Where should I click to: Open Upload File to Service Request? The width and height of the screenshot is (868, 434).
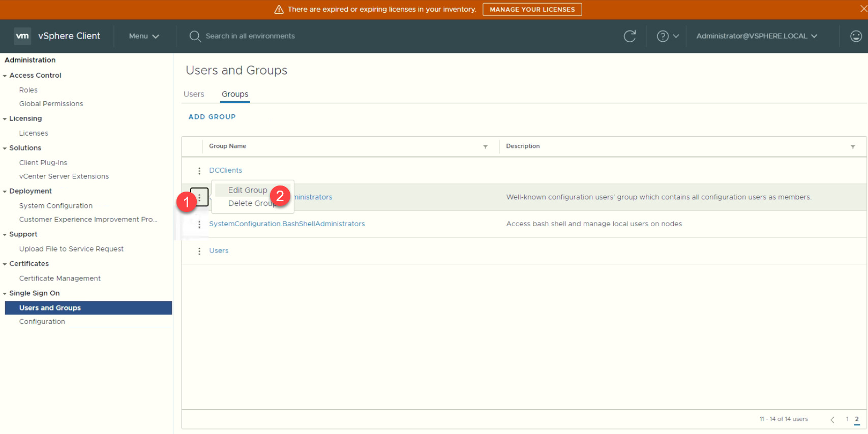pos(71,249)
